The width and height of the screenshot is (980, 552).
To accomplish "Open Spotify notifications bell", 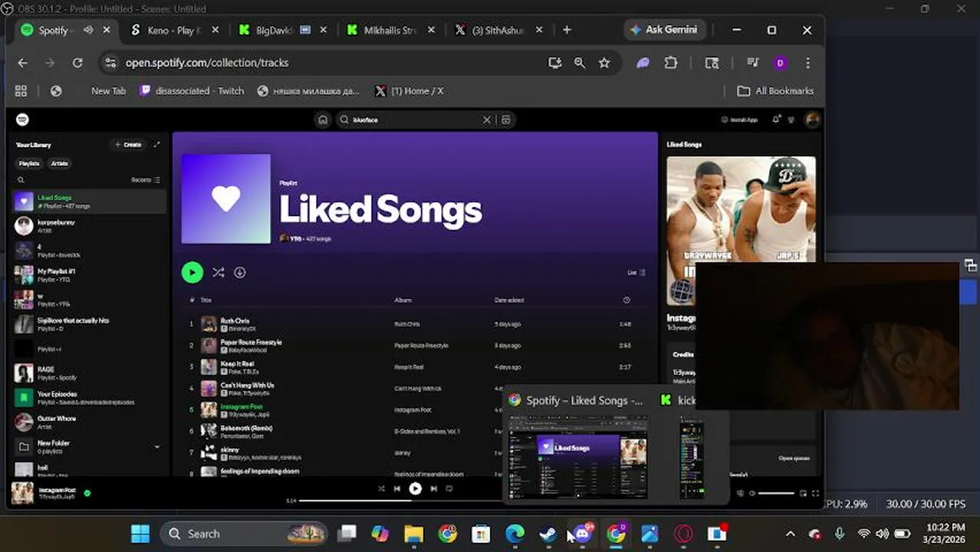I will [x=776, y=120].
